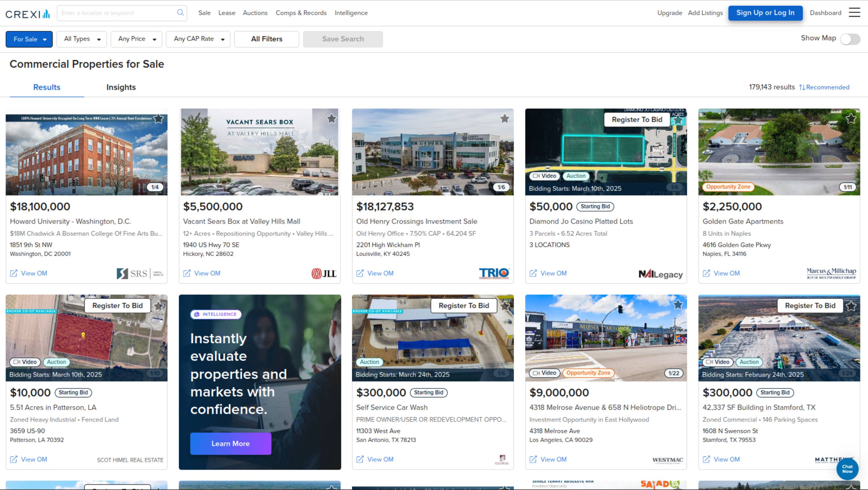Image resolution: width=868 pixels, height=490 pixels.
Task: Click the SRS broker logo
Action: pos(140,273)
